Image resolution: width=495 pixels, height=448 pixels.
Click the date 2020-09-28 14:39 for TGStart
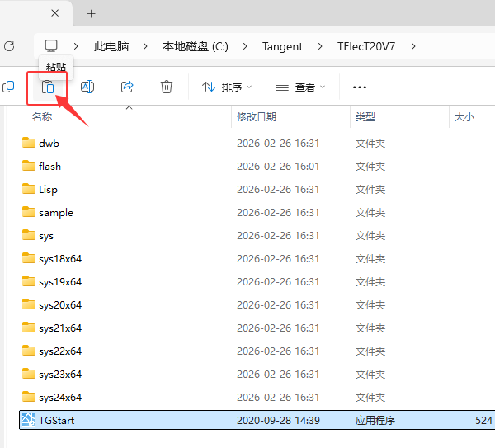278,421
